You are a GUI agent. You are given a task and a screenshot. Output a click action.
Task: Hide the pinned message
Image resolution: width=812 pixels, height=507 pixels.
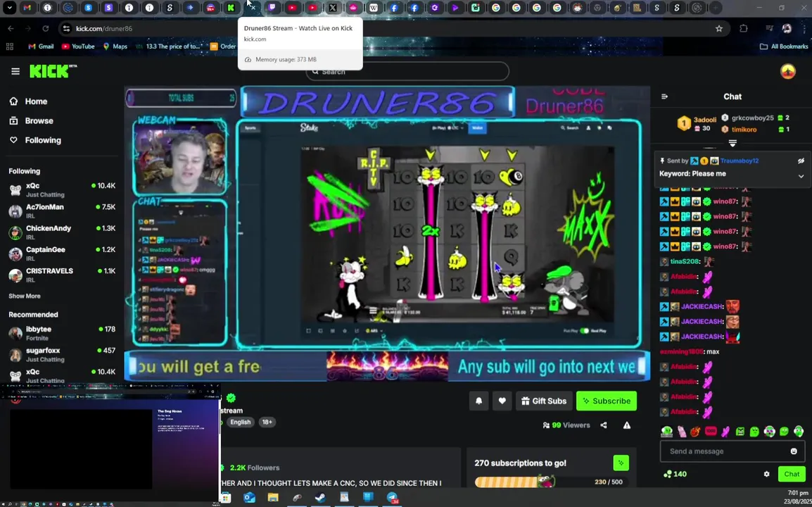tap(801, 161)
